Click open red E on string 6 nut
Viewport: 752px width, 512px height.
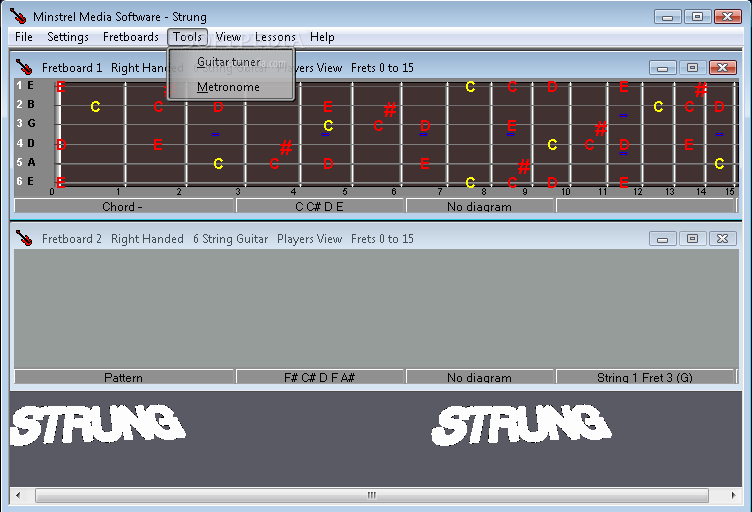click(61, 182)
